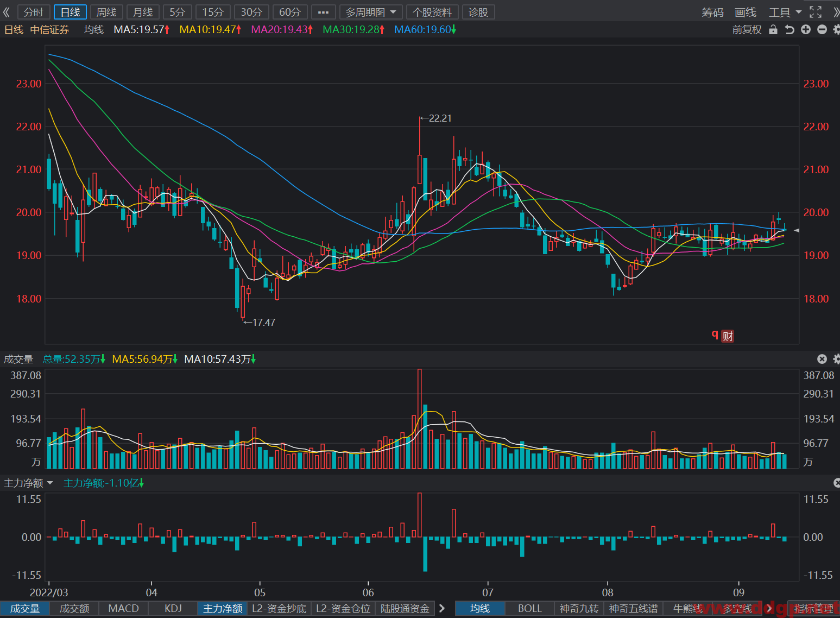The image size is (840, 618).
Task: Open the more periods ellipsis button
Action: (x=323, y=12)
